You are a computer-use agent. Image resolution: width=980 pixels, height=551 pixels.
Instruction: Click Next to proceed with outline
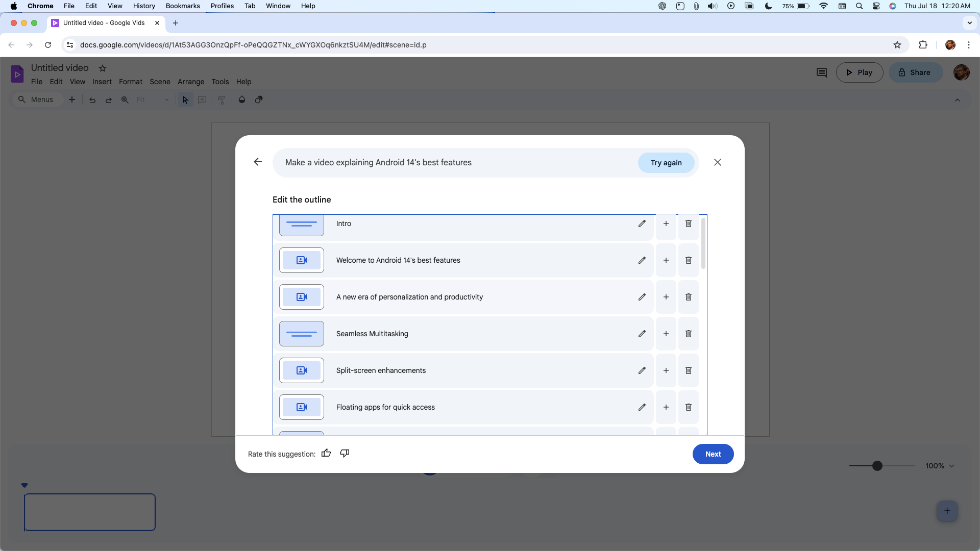pyautogui.click(x=713, y=454)
